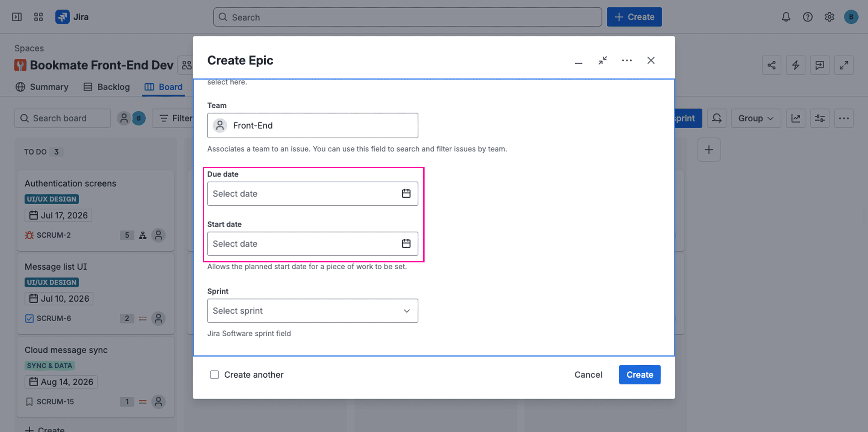Open sprint insights chart icon
The width and height of the screenshot is (868, 432).
796,118
